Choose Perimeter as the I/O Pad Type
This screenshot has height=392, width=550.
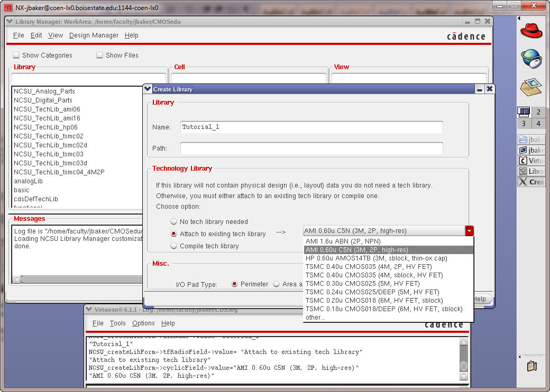click(x=235, y=284)
